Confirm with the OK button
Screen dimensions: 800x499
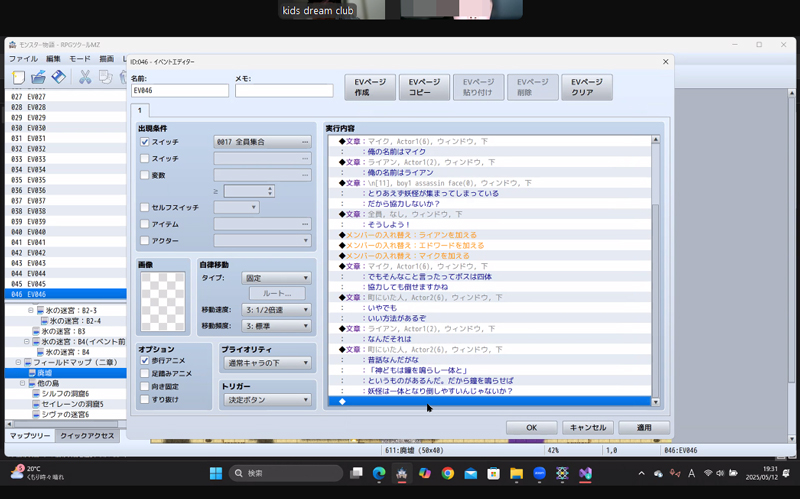click(x=532, y=428)
